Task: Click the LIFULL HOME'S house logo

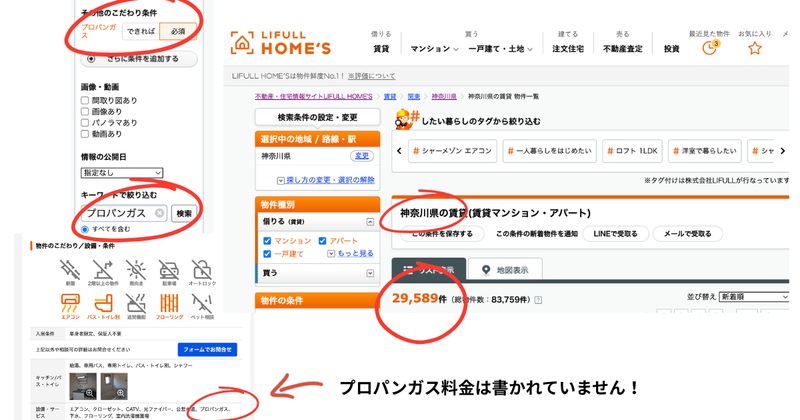Action: pos(242,42)
